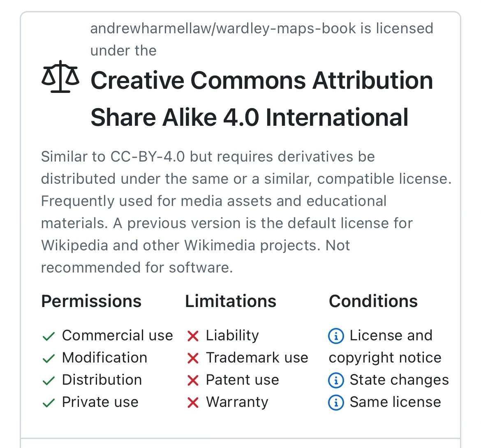Click the info icon next to State changes
Screen dimensions: 481x448
(x=336, y=381)
